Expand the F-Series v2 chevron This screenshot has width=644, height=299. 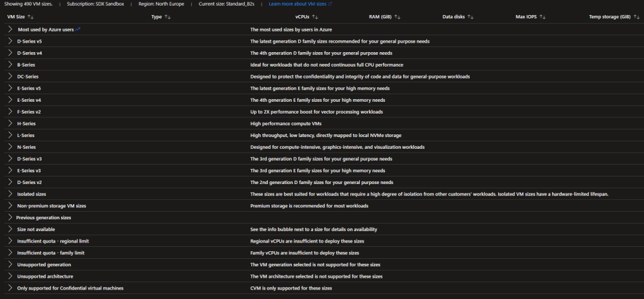click(x=10, y=112)
